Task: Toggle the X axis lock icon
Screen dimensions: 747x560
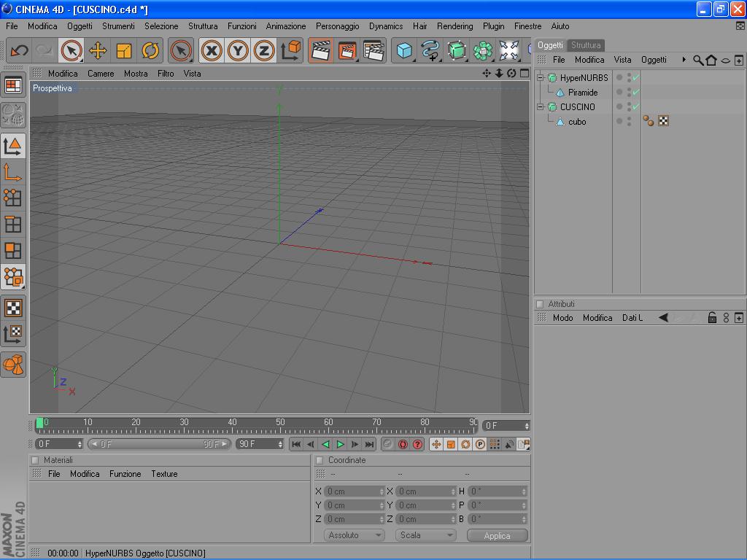Action: 212,50
